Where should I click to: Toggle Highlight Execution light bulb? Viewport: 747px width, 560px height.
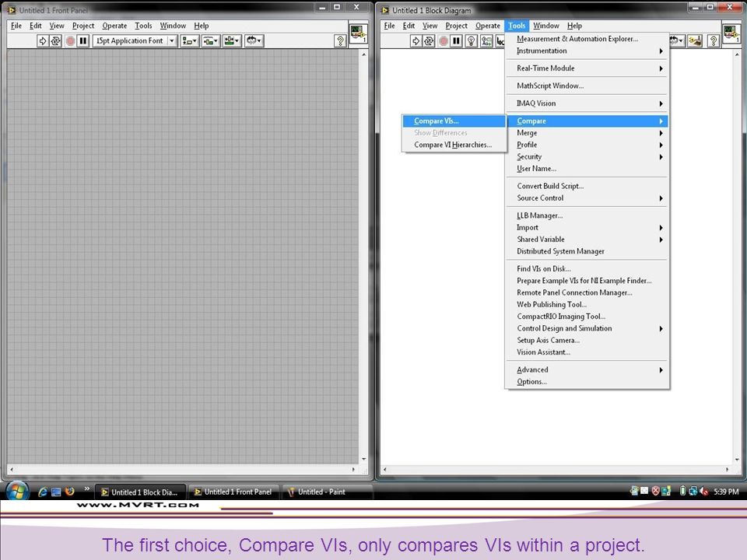[472, 41]
